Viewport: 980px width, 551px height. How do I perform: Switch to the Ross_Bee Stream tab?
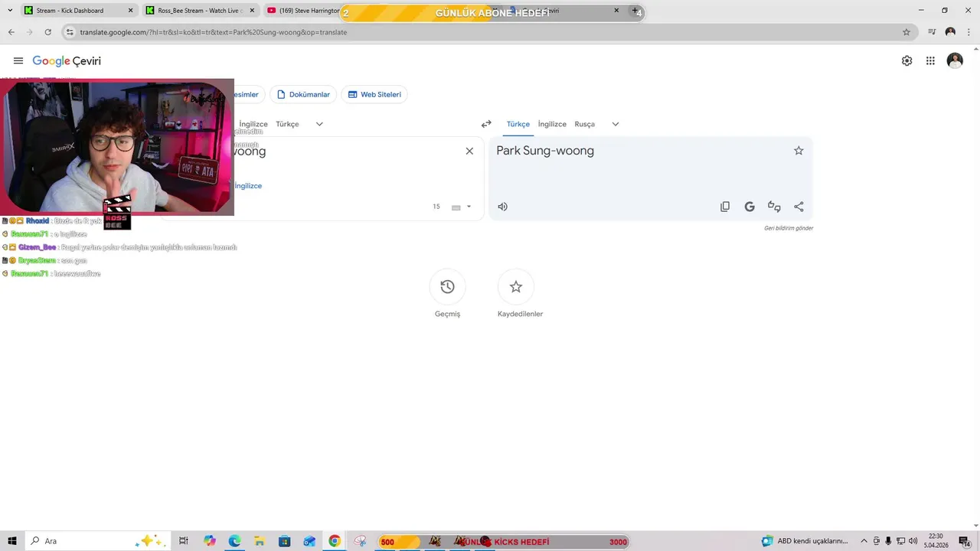200,11
